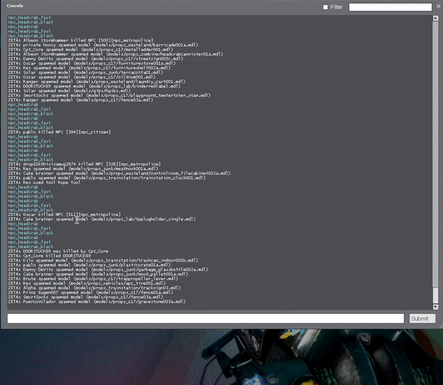Select line Oscar spawned oildrum001.mdl
Viewport: 443px width, 385px height.
(x=82, y=77)
